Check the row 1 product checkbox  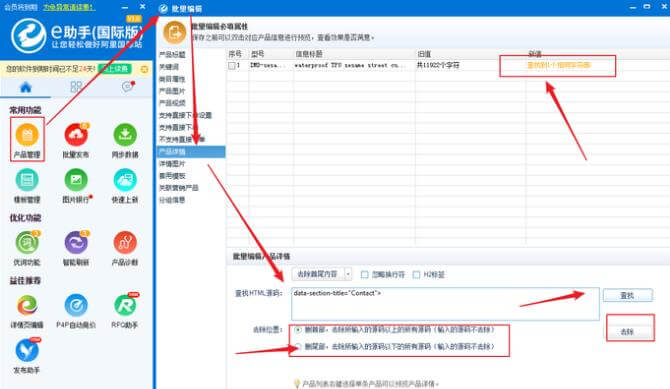click(x=232, y=65)
